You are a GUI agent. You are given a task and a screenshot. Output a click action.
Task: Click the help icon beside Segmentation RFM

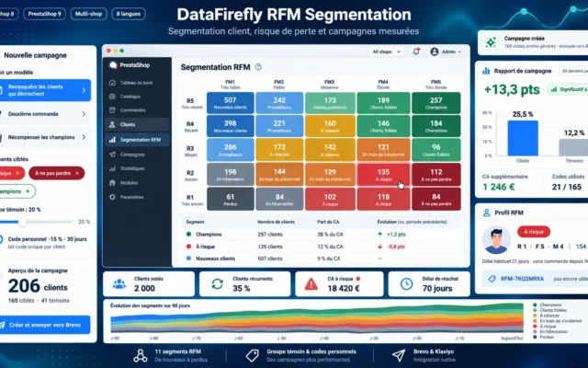(258, 67)
